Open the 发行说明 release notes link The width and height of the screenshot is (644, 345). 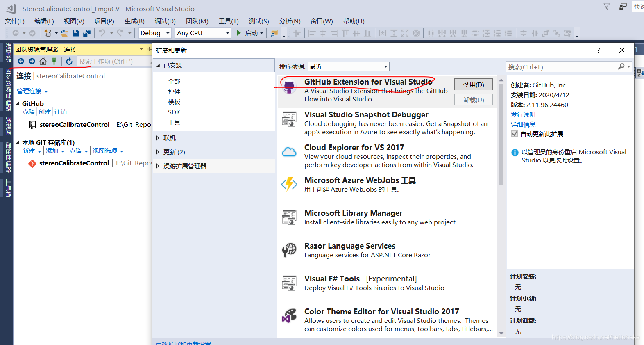tap(523, 115)
